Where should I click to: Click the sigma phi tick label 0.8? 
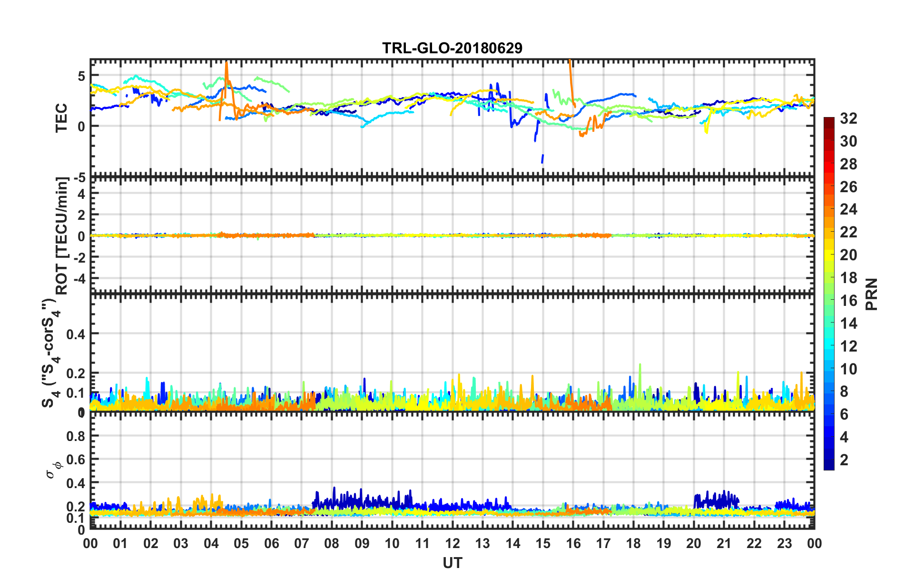tap(76, 436)
